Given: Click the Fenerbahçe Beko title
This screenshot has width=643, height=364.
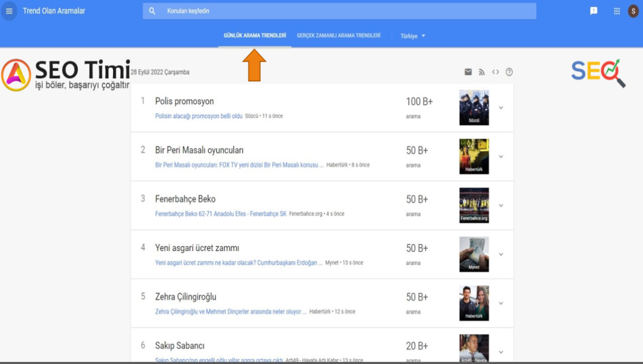Looking at the screenshot, I should tap(185, 199).
